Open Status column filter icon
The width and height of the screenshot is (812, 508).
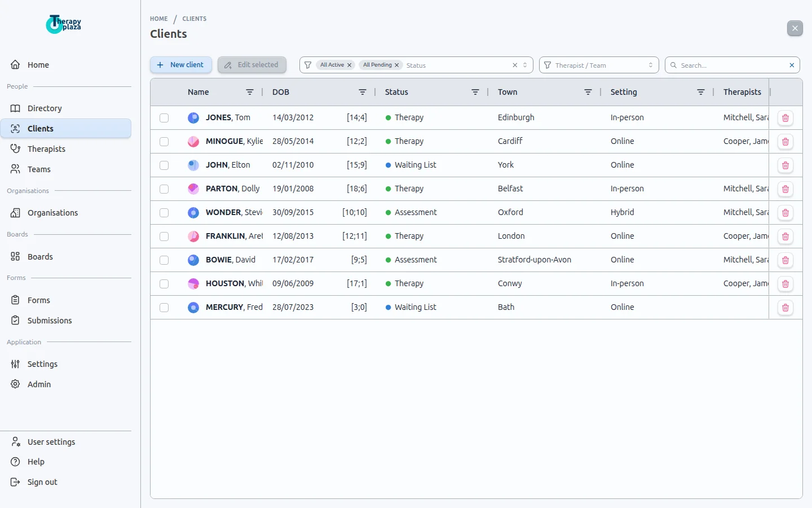[475, 92]
